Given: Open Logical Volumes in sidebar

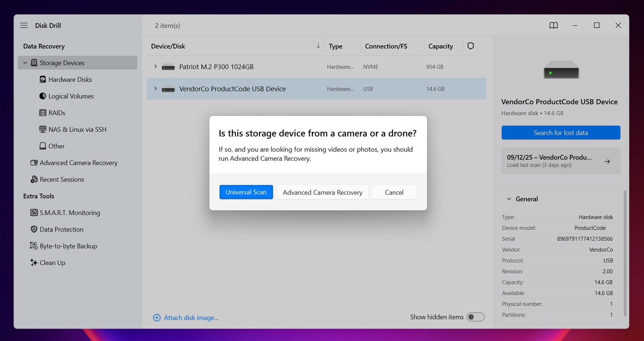Looking at the screenshot, I should click(x=71, y=96).
